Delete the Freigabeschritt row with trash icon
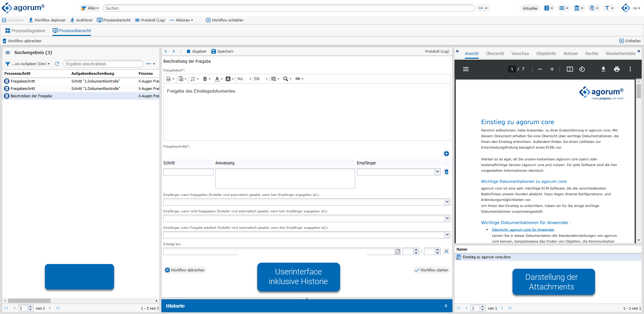Image resolution: width=644 pixels, height=314 pixels. click(446, 172)
